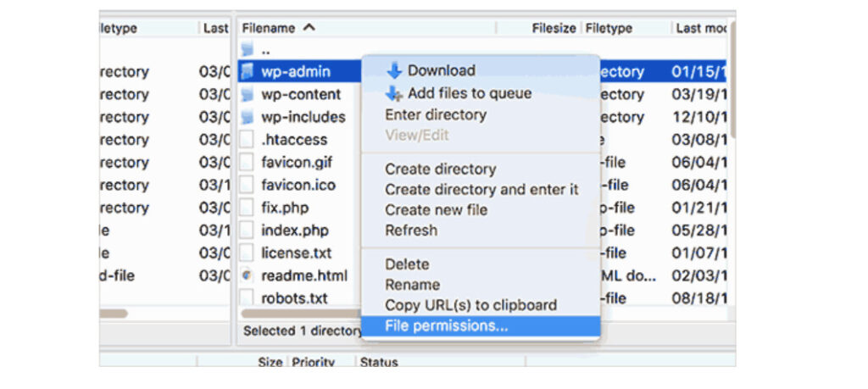Click the wp-includes folder icon

(x=247, y=117)
